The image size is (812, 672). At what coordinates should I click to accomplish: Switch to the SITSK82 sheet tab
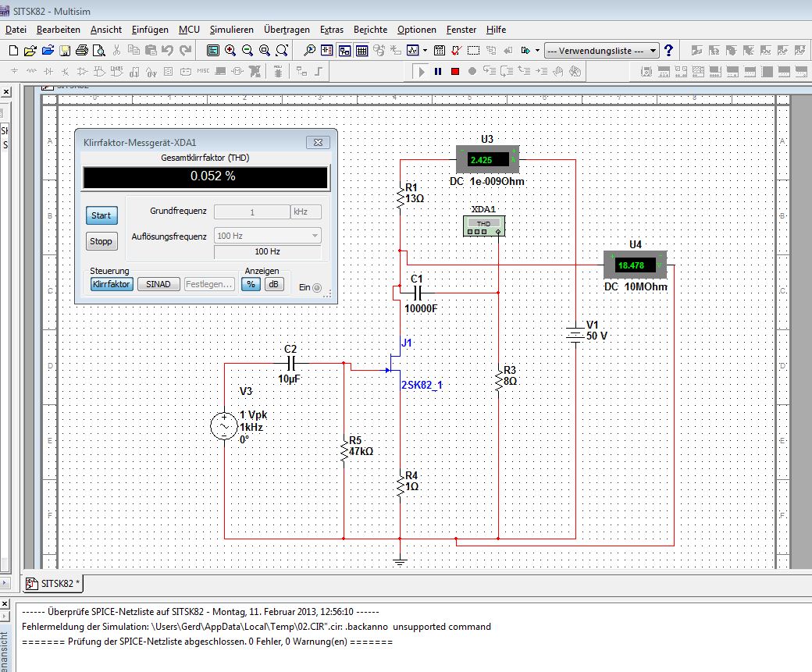click(x=53, y=584)
